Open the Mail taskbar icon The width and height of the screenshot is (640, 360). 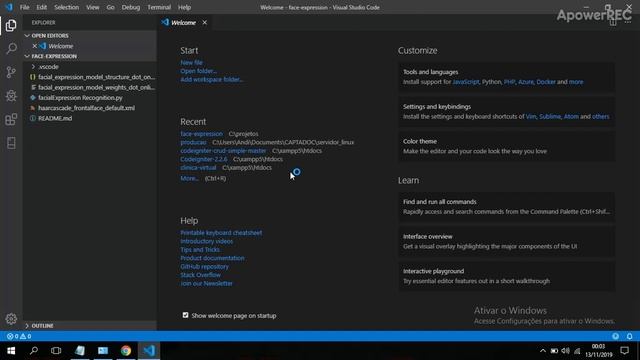click(103, 351)
